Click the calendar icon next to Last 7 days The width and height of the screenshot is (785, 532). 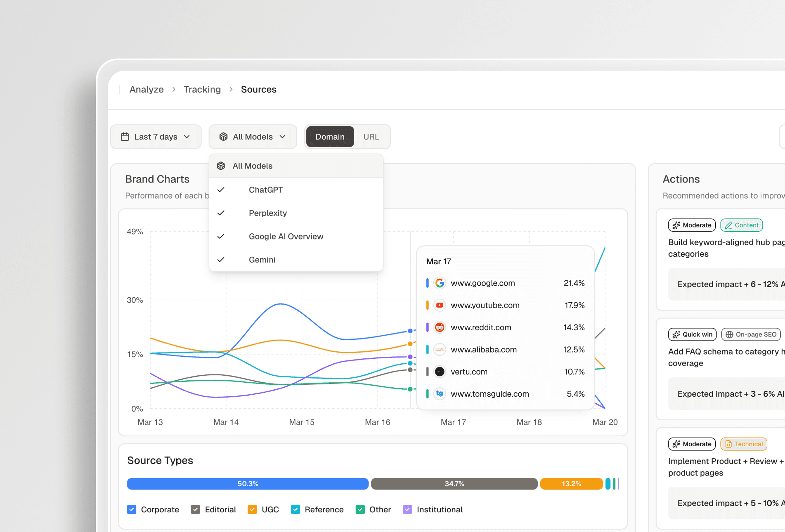(125, 137)
